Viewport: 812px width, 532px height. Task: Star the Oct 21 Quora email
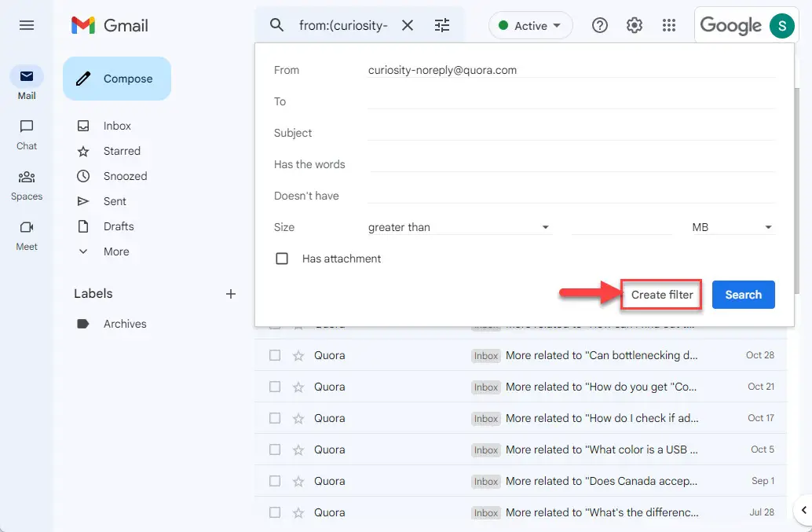click(x=298, y=387)
